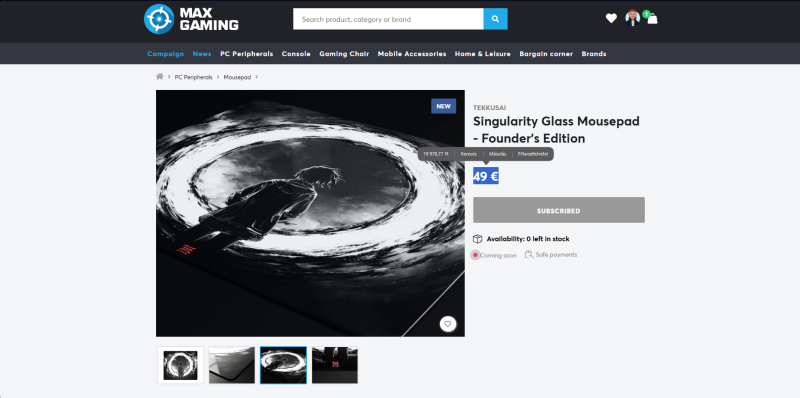Click the Safe payments lock-bag icon

529,255
